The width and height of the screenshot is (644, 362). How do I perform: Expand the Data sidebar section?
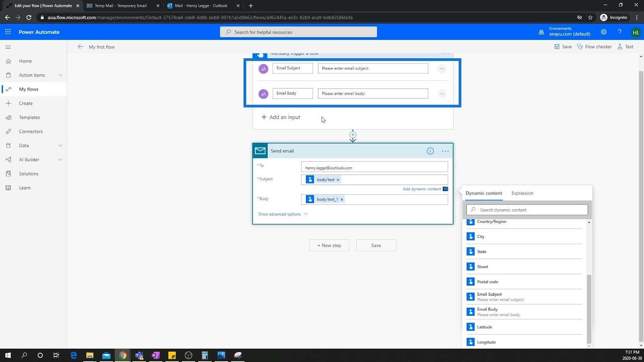pos(60,146)
